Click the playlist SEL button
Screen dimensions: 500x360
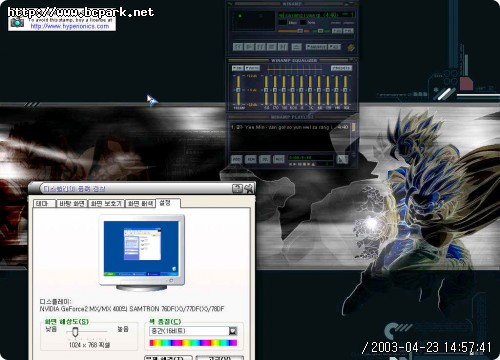point(265,159)
